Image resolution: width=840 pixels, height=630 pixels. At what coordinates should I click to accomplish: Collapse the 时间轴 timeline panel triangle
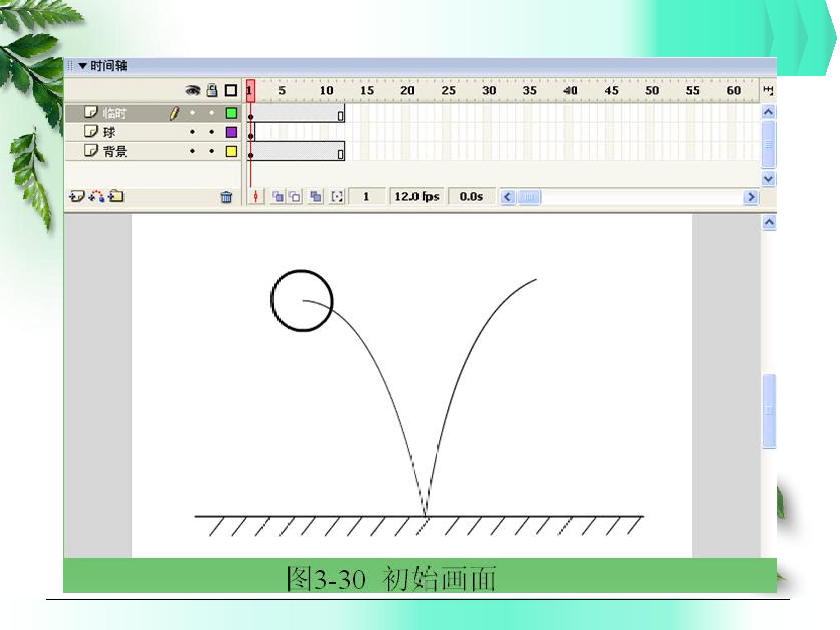pyautogui.click(x=83, y=66)
